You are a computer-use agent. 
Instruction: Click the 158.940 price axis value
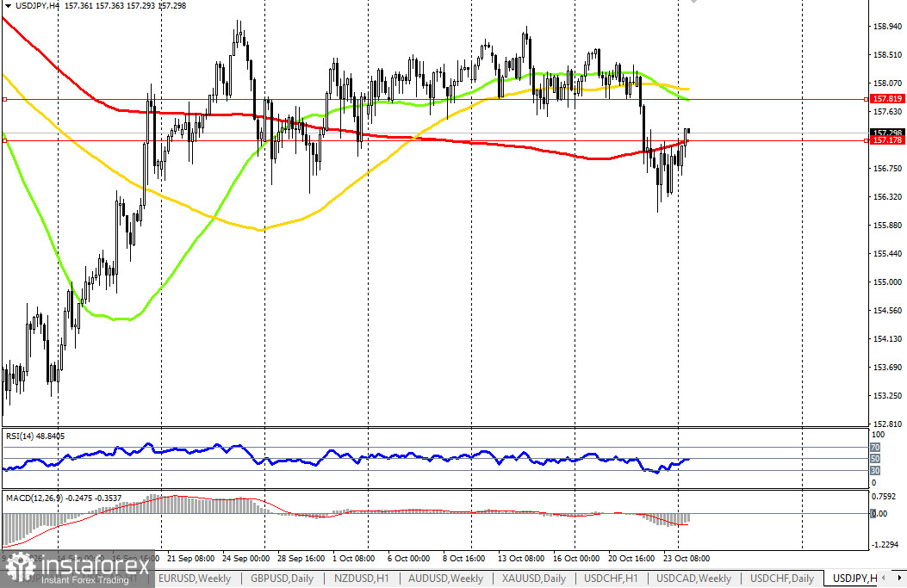click(x=888, y=26)
